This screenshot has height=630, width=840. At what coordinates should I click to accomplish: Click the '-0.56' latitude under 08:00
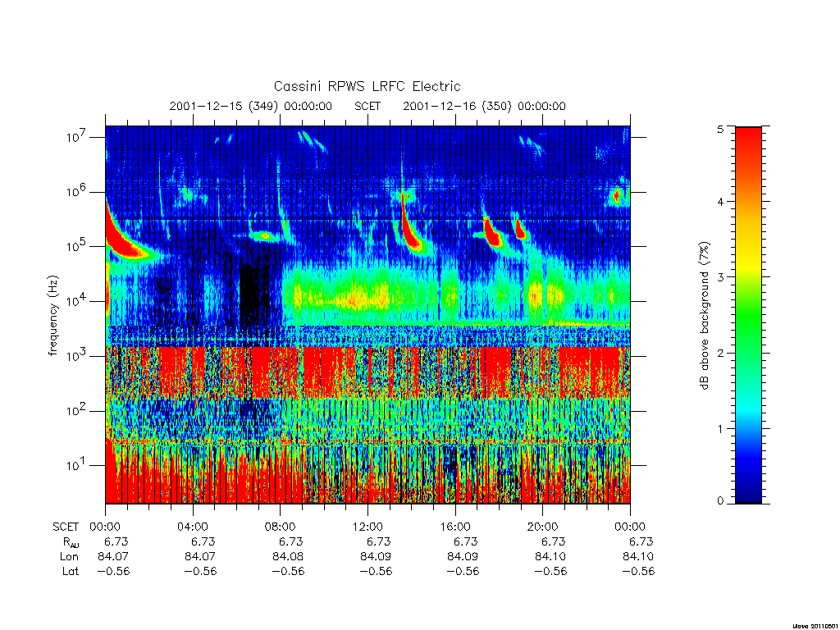288,571
